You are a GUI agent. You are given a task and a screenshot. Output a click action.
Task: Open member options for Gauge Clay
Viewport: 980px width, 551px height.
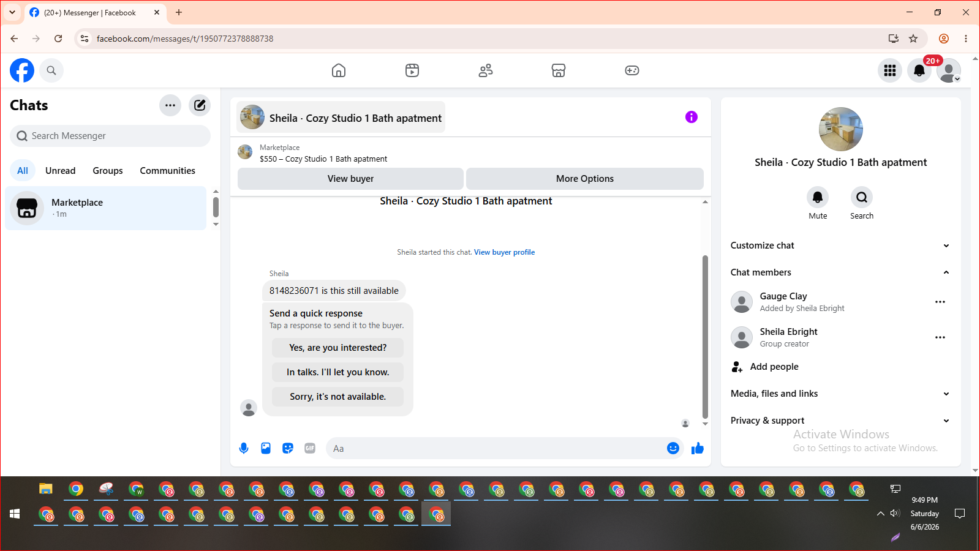(x=940, y=302)
